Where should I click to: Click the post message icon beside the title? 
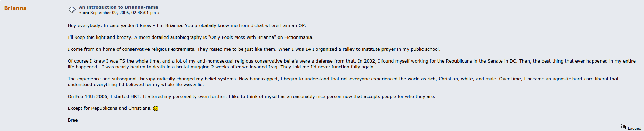(72, 10)
